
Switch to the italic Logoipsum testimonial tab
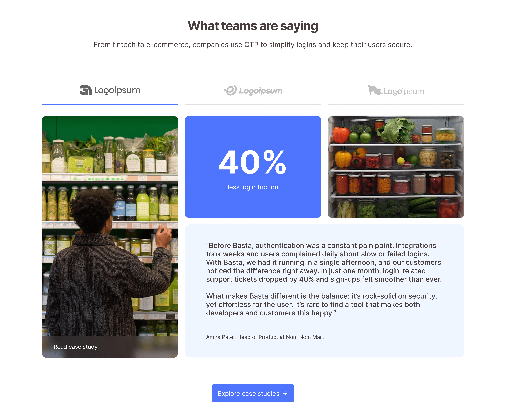253,91
